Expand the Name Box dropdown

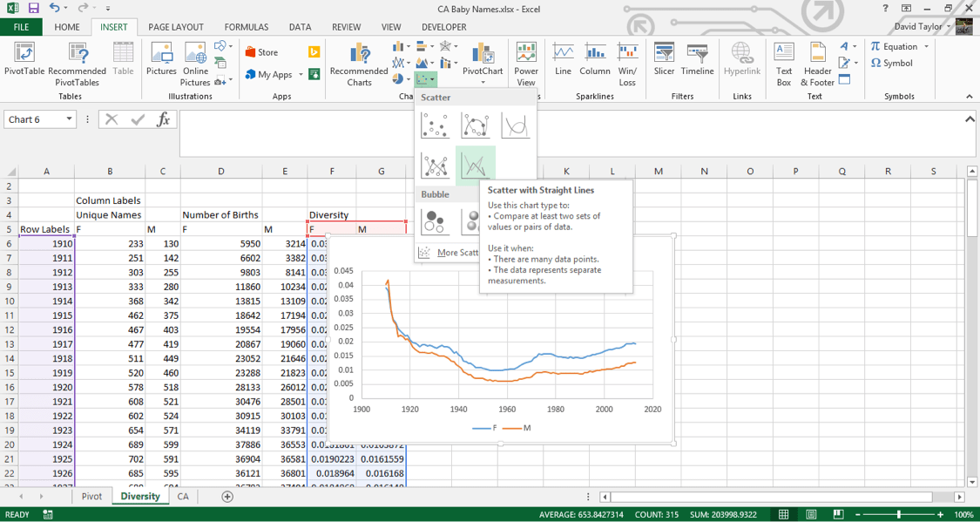(x=68, y=119)
